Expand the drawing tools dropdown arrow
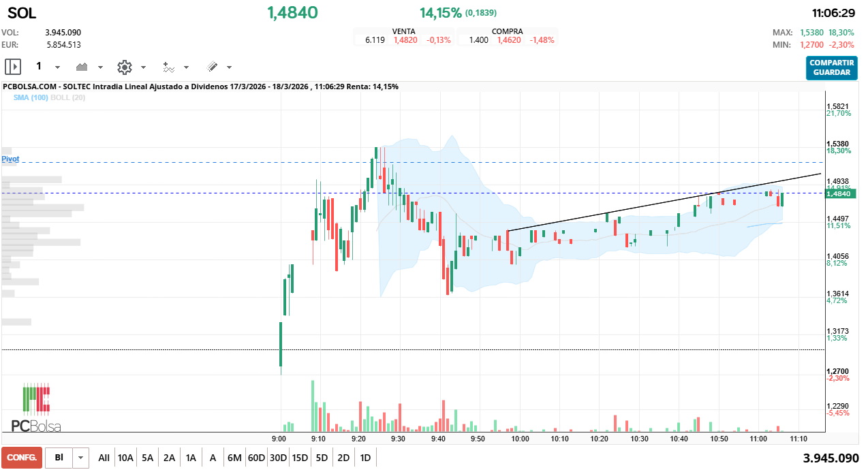Screen dimensions: 868x472 point(229,67)
